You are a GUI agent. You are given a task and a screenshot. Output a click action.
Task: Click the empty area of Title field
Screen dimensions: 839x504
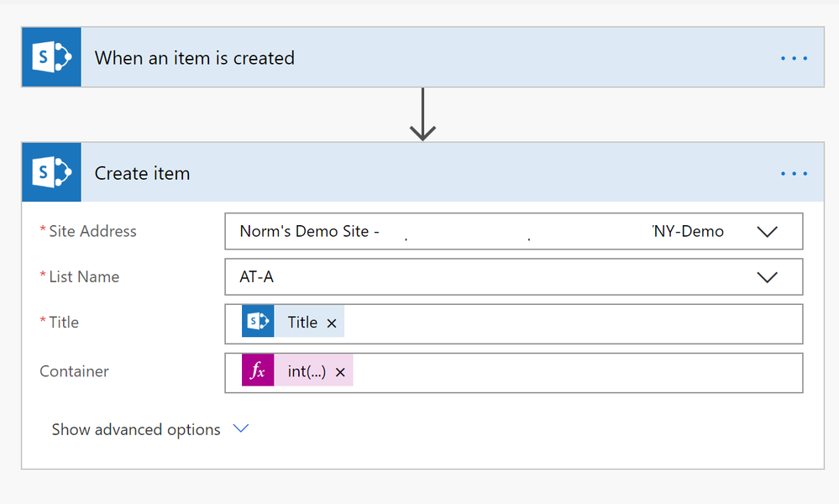(x=571, y=323)
